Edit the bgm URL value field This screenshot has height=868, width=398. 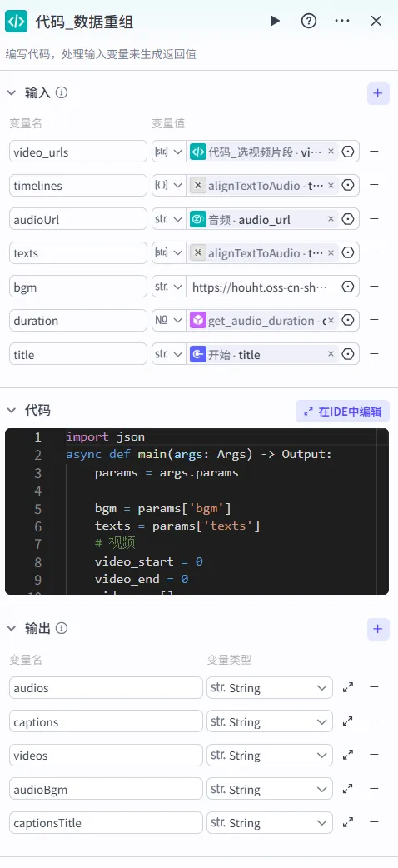pos(263,287)
